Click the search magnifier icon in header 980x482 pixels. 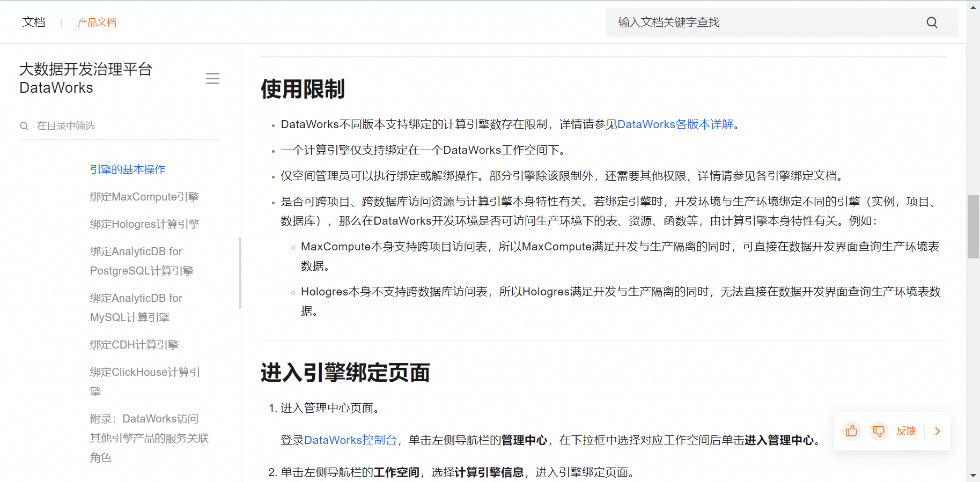pos(932,23)
